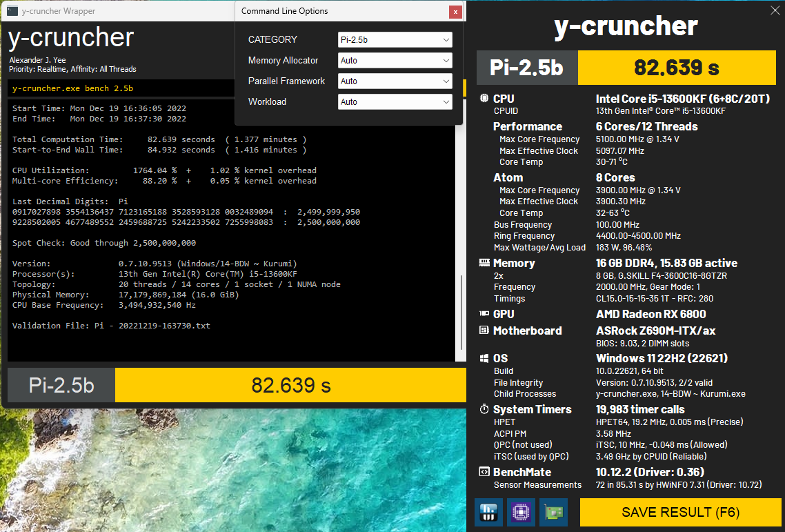The image size is (785, 532).
Task: Click the BenchMate section icon
Action: [x=484, y=472]
